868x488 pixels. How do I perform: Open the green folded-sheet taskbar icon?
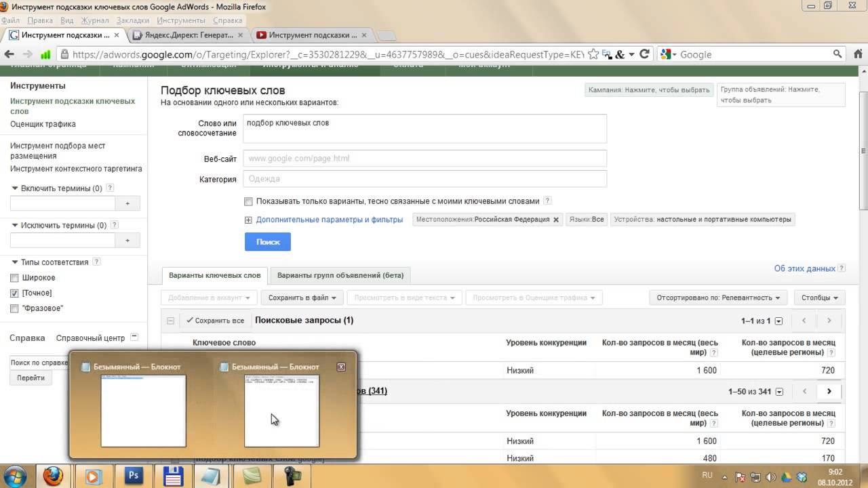click(x=252, y=476)
